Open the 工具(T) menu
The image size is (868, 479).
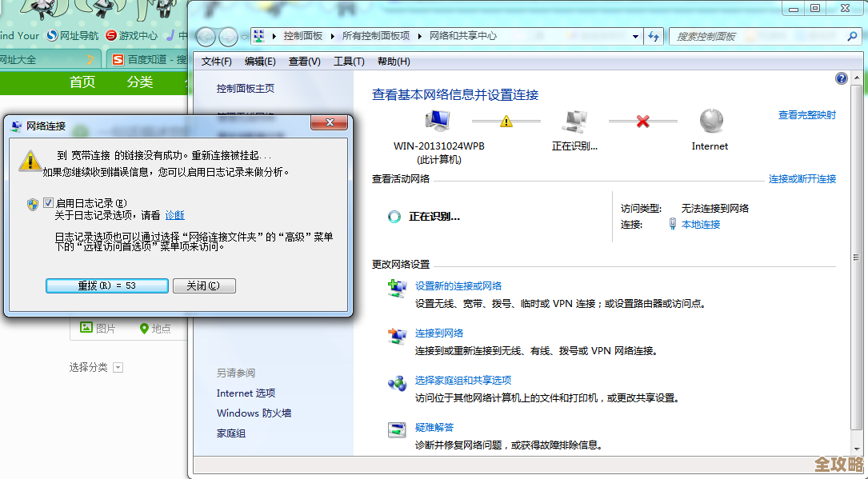click(x=350, y=61)
